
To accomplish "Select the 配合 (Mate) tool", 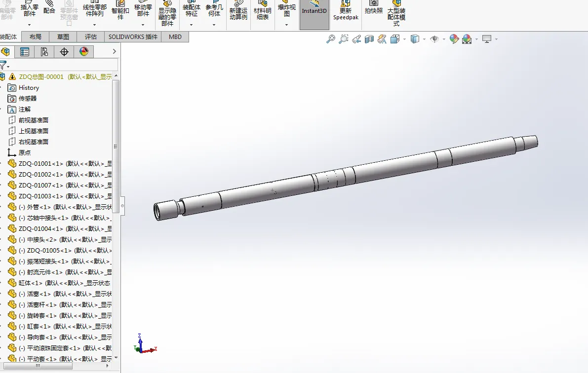I will pos(49,7).
